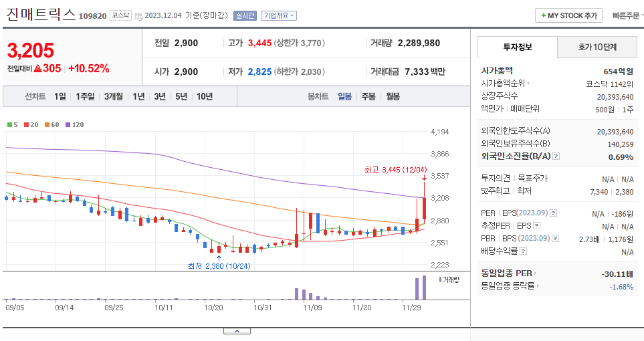Viewport: 644px width, 341px height.
Task: Select the 3년 line chart period
Action: (x=160, y=96)
